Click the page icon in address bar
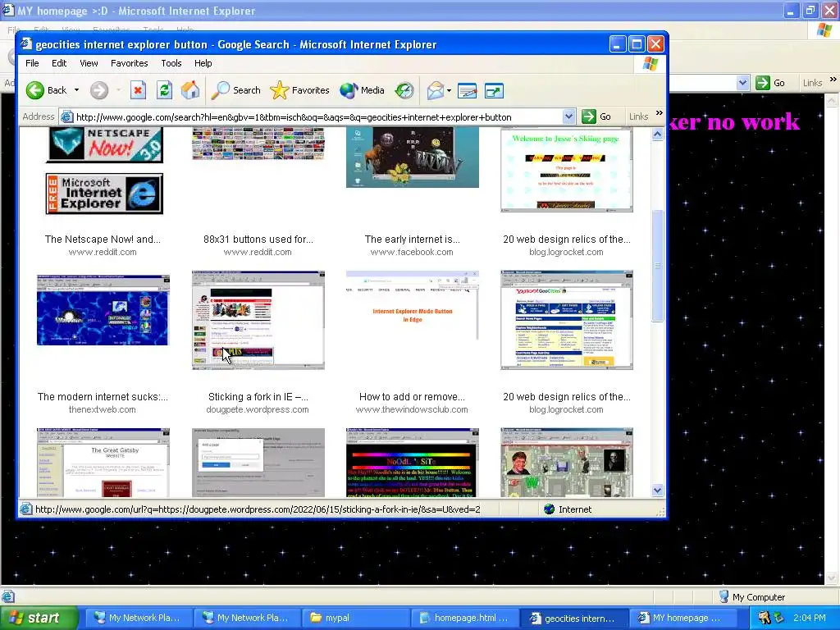Image resolution: width=840 pixels, height=630 pixels. pos(66,116)
